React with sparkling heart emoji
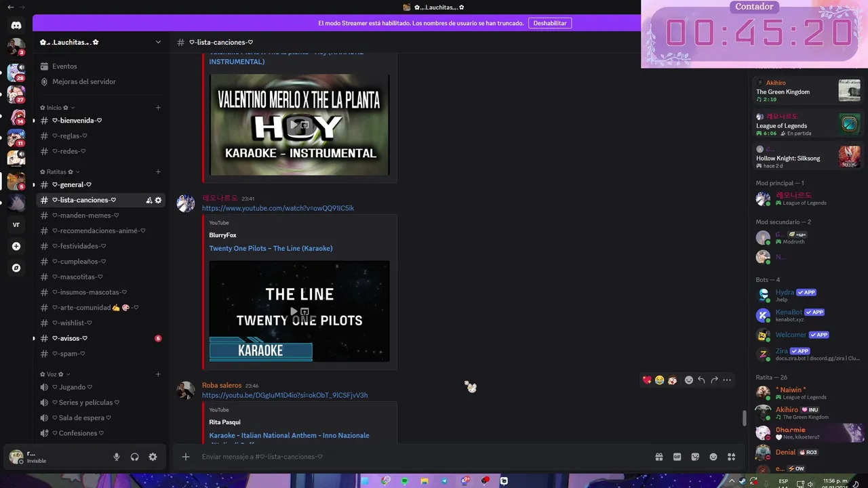 tap(647, 380)
